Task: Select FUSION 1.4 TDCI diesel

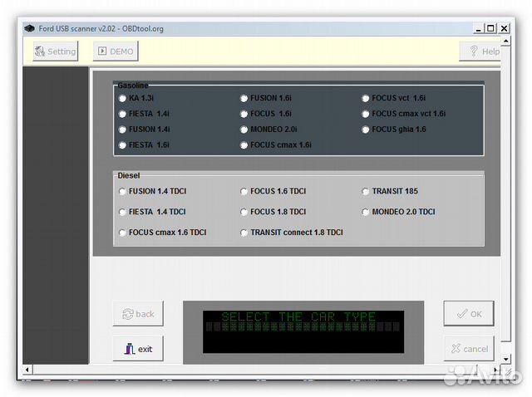Action: tap(122, 192)
